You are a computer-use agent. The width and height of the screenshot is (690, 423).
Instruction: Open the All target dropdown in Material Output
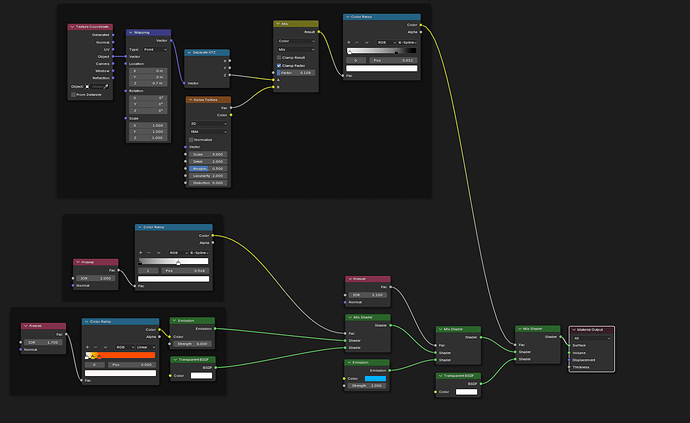click(x=592, y=338)
